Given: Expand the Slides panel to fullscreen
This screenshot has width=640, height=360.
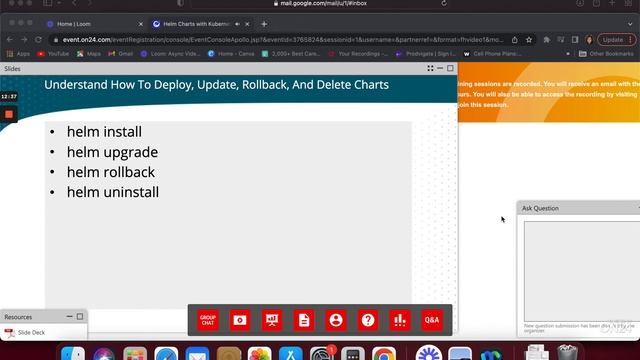Looking at the screenshot, I should (430, 69).
